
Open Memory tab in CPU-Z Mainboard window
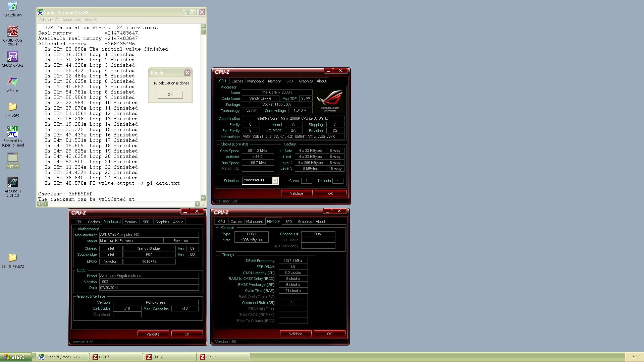[131, 222]
